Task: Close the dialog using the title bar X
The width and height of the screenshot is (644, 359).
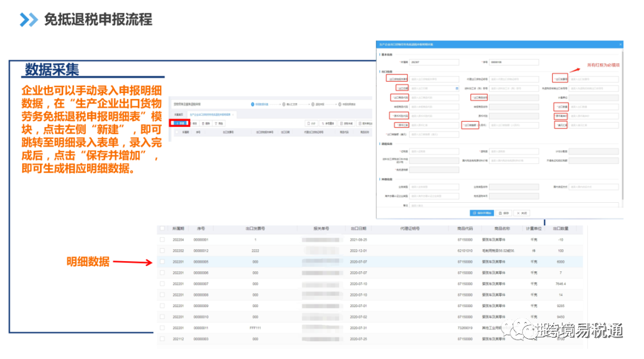Action: point(621,44)
